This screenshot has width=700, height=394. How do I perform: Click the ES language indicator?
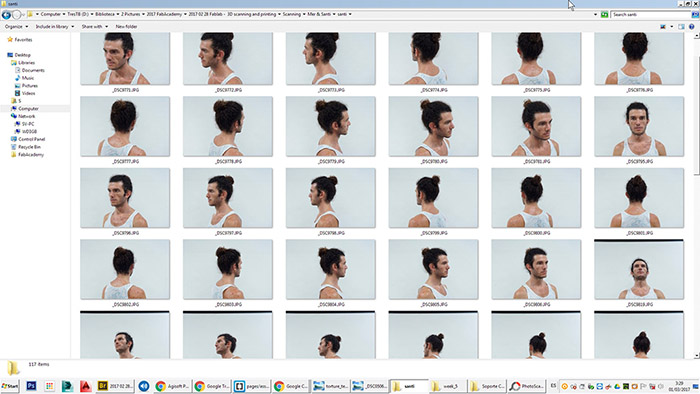click(553, 386)
